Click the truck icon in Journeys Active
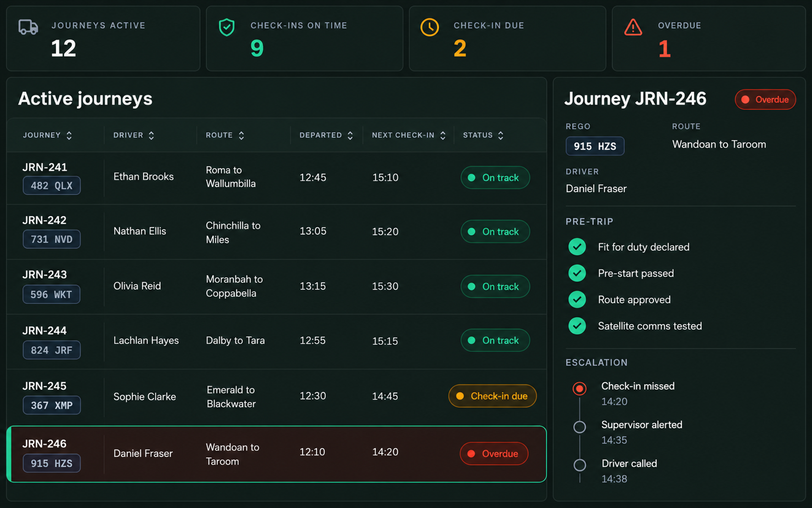The width and height of the screenshot is (812, 508). [28, 27]
